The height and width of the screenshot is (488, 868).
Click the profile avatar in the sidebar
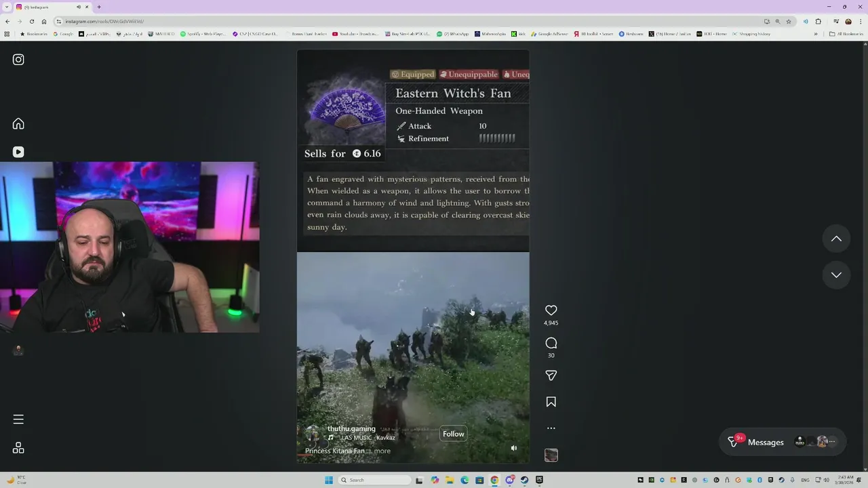(x=18, y=350)
